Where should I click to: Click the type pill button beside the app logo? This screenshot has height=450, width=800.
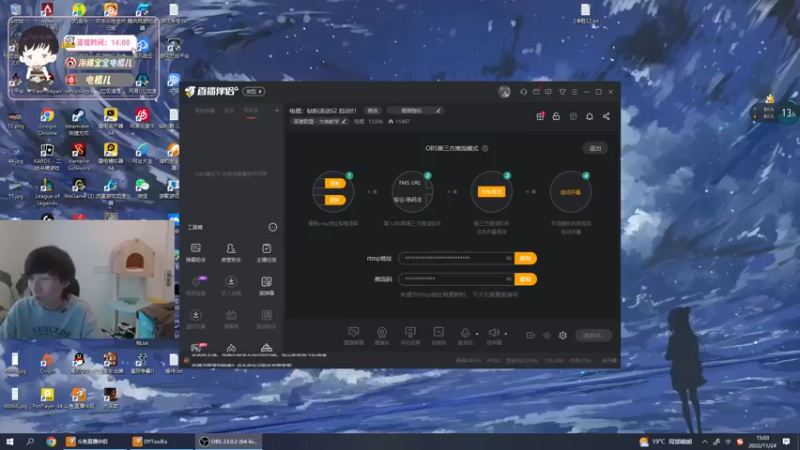pyautogui.click(x=254, y=91)
